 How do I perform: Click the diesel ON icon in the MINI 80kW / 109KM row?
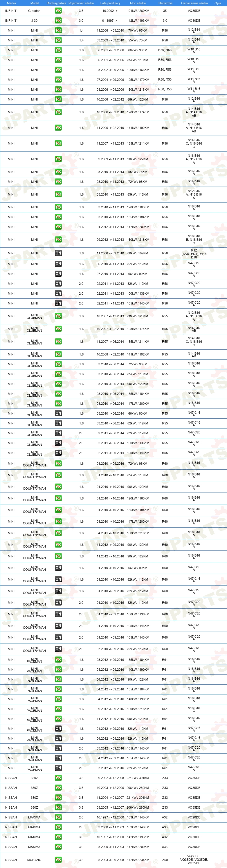[x=58, y=254]
